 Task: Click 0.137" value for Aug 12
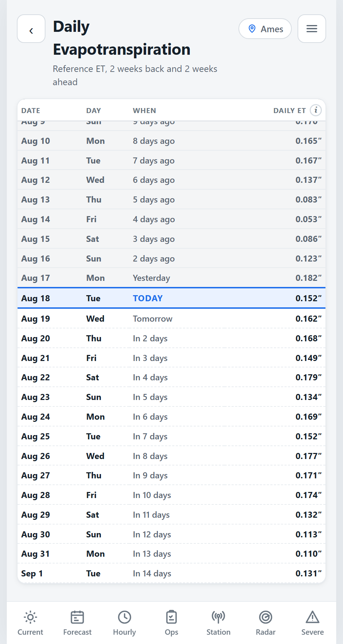coord(308,180)
